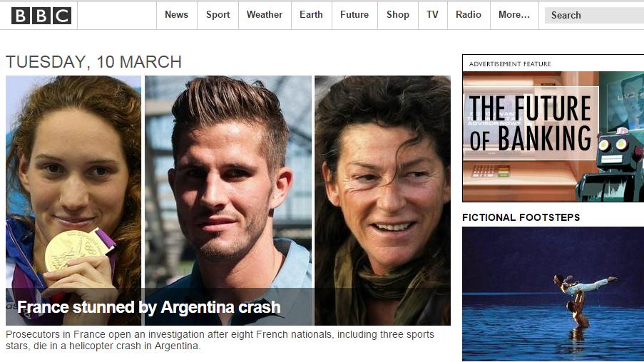Visit the Shop link
644x362 pixels.
click(397, 15)
